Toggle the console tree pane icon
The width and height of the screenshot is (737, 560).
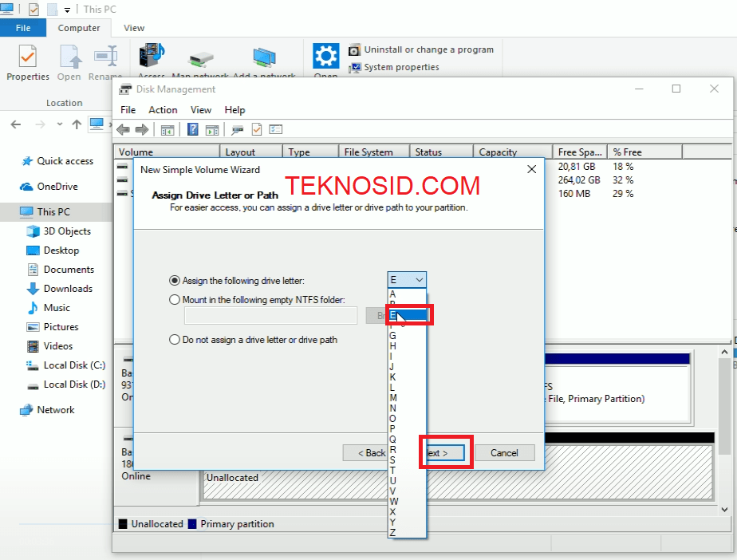(x=167, y=130)
